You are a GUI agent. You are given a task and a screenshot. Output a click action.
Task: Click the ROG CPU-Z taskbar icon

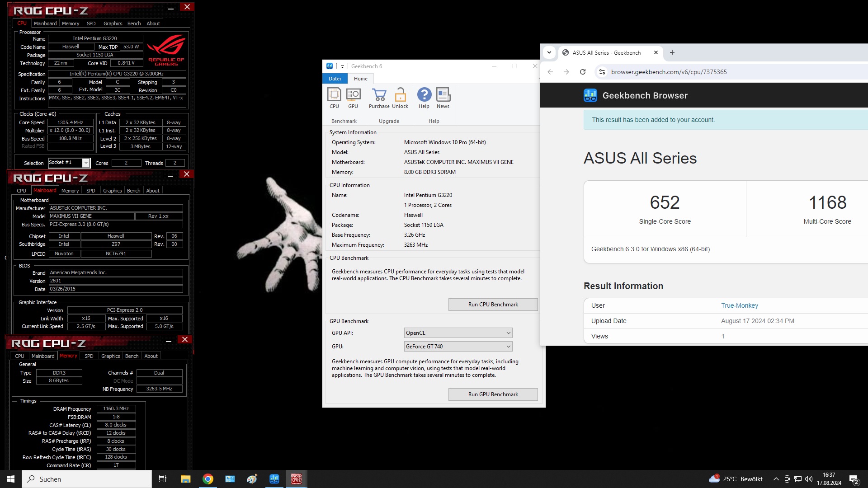[297, 479]
